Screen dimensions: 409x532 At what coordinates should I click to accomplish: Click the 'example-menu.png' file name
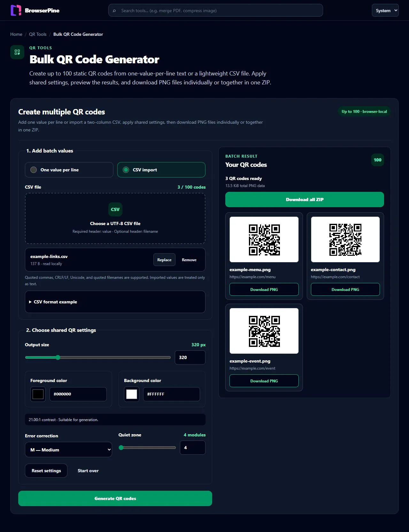tap(250, 270)
